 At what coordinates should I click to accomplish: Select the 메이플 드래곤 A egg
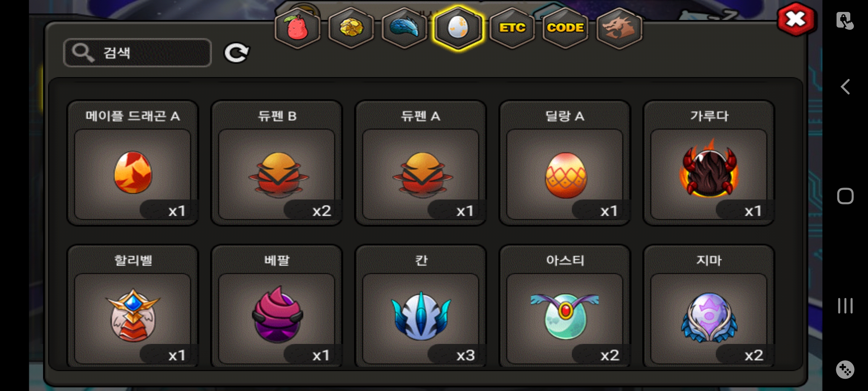133,163
